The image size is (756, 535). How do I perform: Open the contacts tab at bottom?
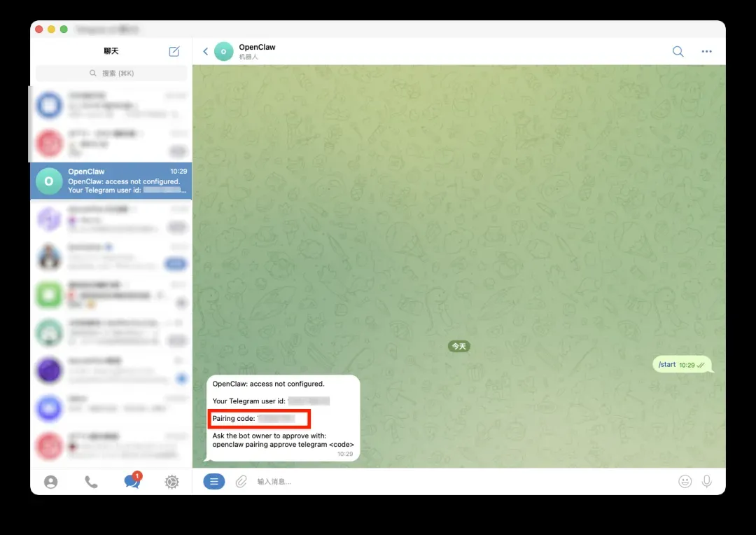[50, 482]
